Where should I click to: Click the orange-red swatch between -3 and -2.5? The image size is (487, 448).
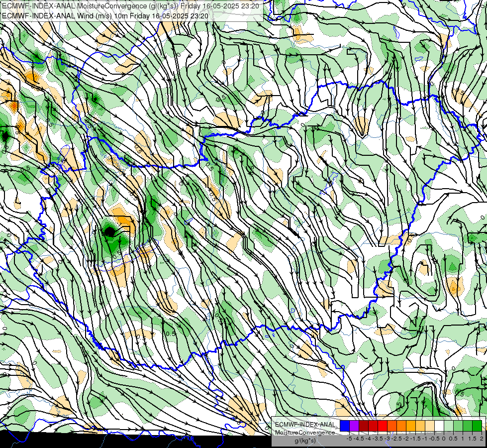[x=392, y=426]
